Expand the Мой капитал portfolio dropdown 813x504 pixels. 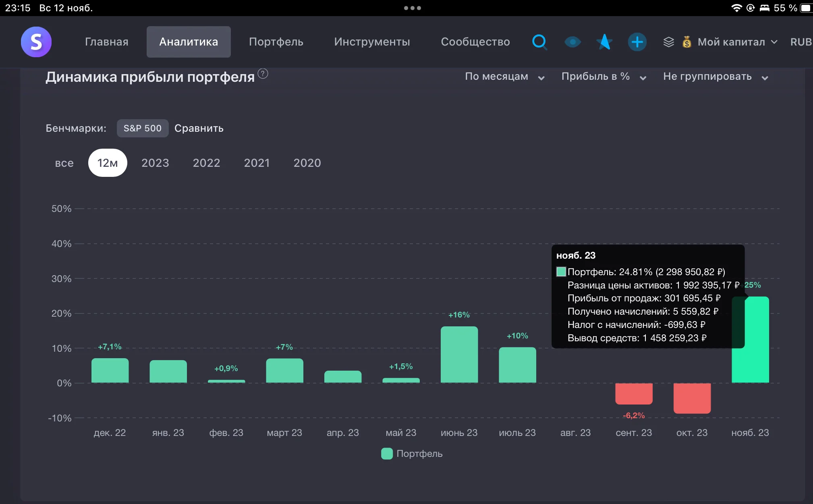tap(737, 42)
